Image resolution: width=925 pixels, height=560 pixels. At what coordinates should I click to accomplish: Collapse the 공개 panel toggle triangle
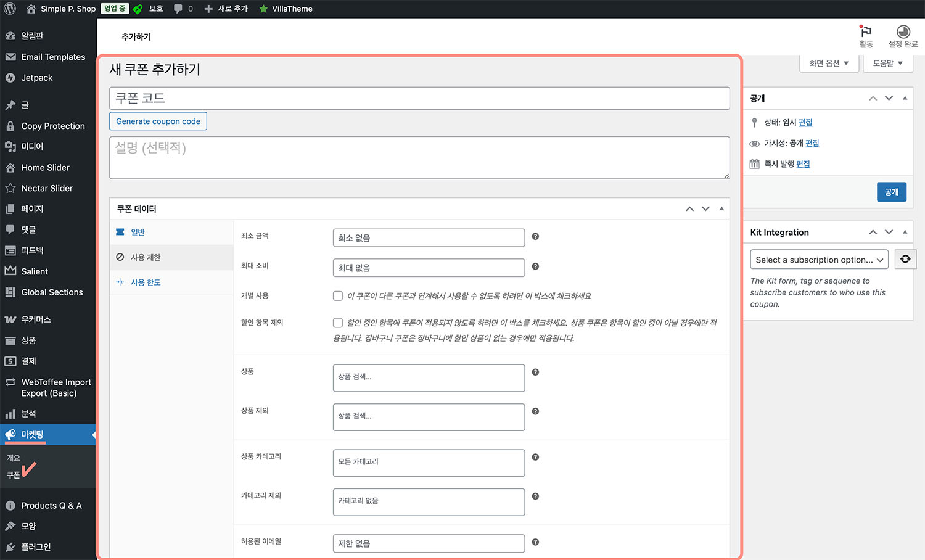905,98
